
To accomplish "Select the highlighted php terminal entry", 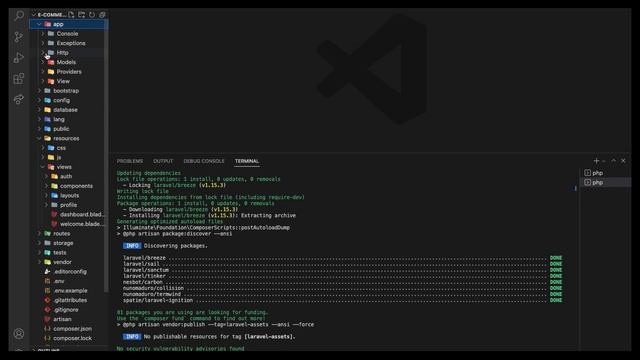I will (605, 182).
